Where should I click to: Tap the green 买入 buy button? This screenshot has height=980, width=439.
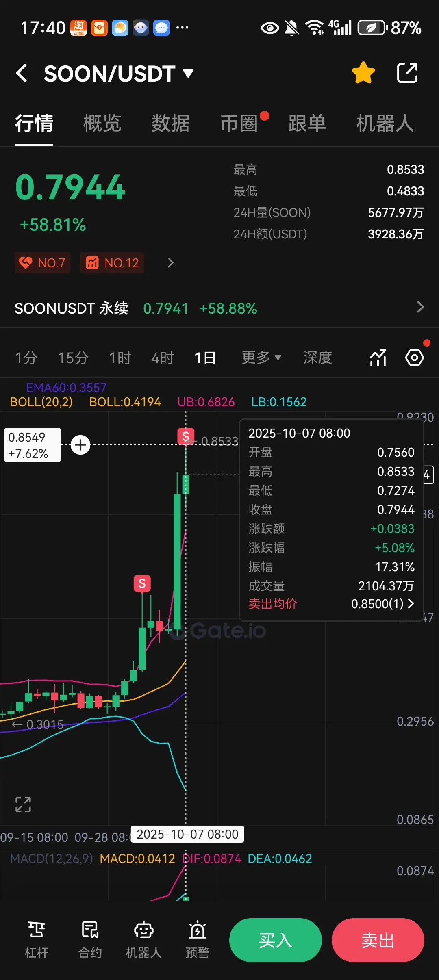point(276,940)
